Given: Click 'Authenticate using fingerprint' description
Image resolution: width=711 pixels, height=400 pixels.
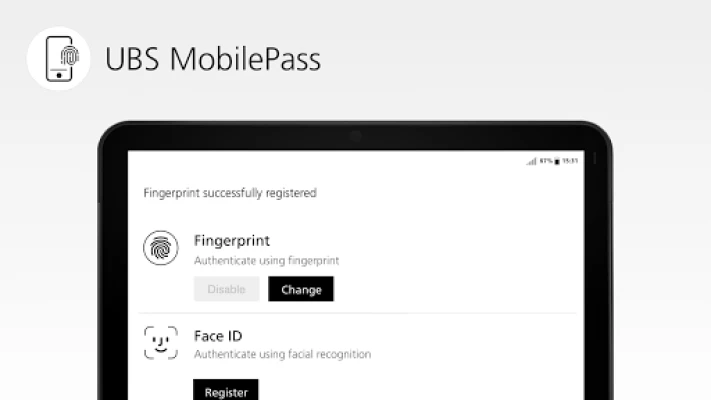Looking at the screenshot, I should (x=267, y=260).
